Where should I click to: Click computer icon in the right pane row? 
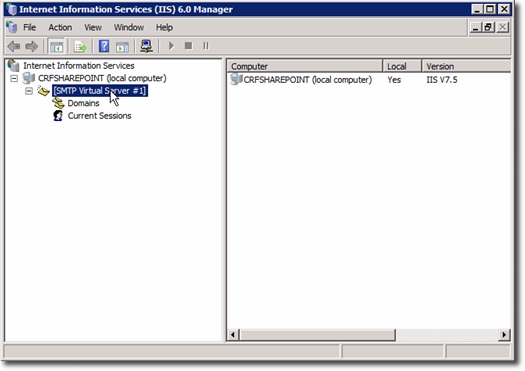pos(236,79)
